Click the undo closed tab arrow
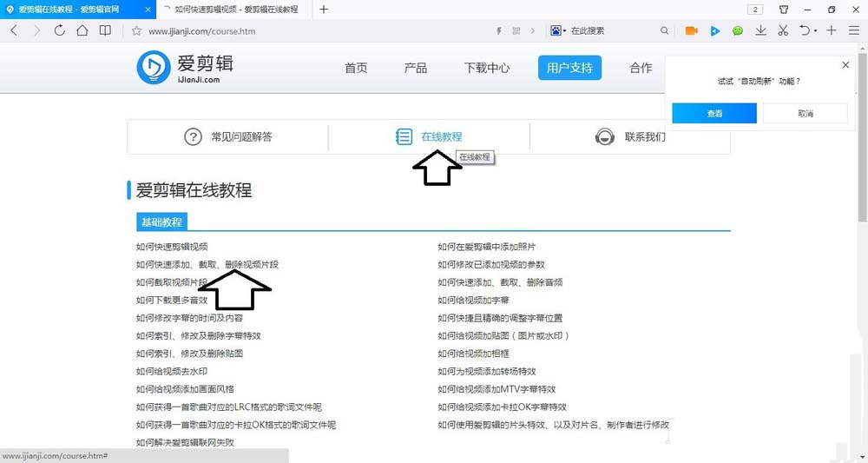Screen dimensions: 868x463 [805, 30]
